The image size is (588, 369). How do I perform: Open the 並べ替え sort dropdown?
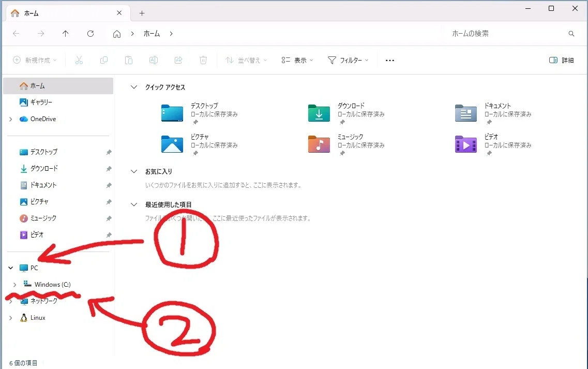[246, 60]
